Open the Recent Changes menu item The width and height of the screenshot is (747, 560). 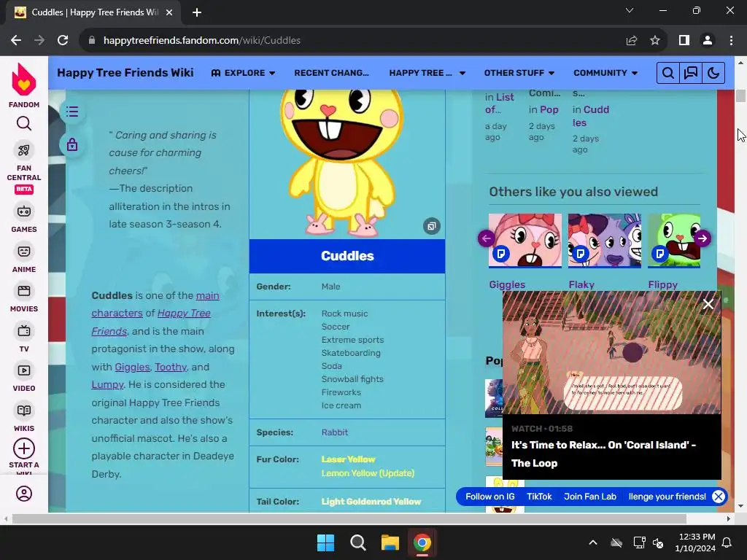(x=332, y=73)
